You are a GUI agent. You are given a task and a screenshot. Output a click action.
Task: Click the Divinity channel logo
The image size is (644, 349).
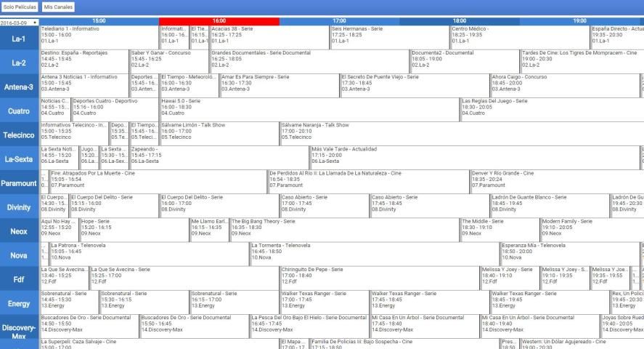click(20, 207)
